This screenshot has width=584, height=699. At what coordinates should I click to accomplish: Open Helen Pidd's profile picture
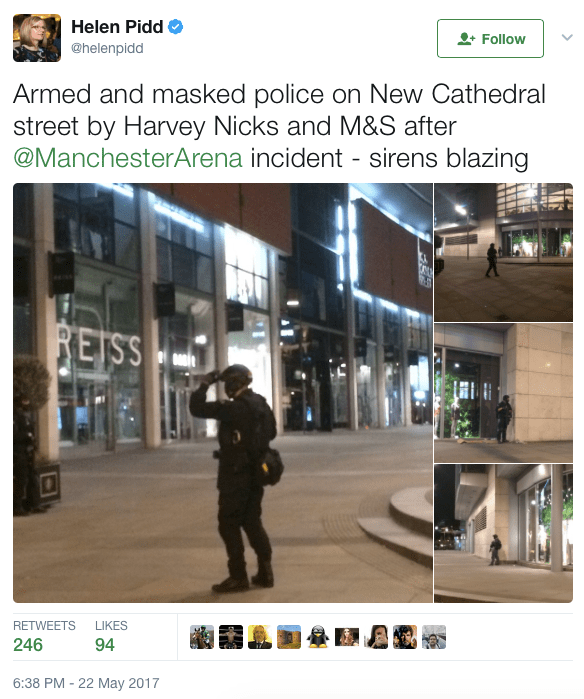(x=37, y=38)
